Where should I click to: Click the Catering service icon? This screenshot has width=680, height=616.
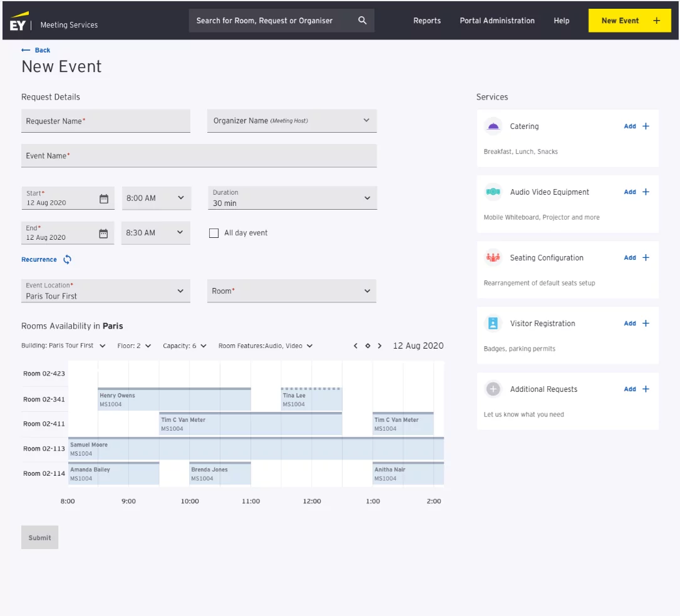coord(493,126)
